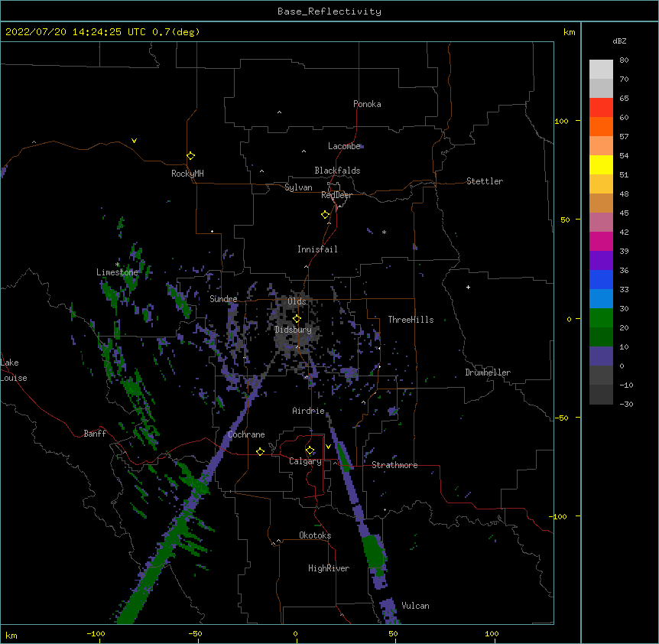The width and height of the screenshot is (659, 644).
Task: Click the Vulcan label
Action: tap(415, 606)
